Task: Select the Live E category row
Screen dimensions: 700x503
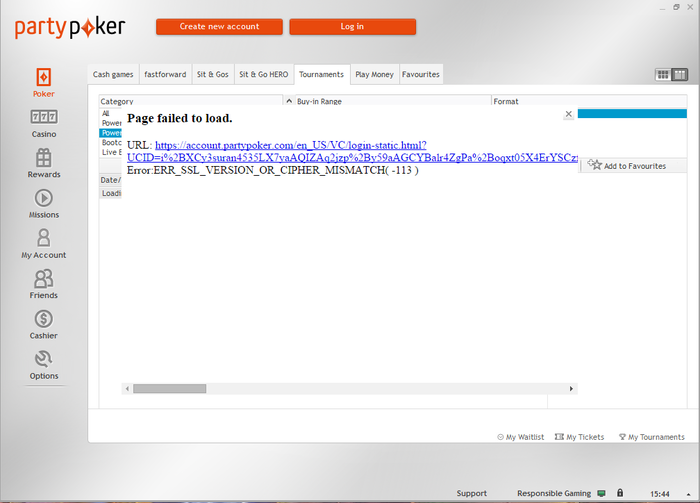Action: pyautogui.click(x=110, y=152)
